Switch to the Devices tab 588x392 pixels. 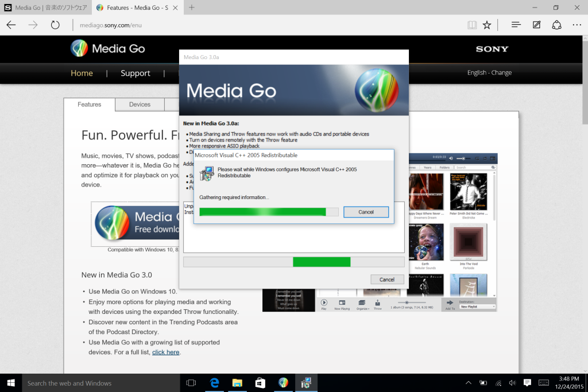pos(140,104)
